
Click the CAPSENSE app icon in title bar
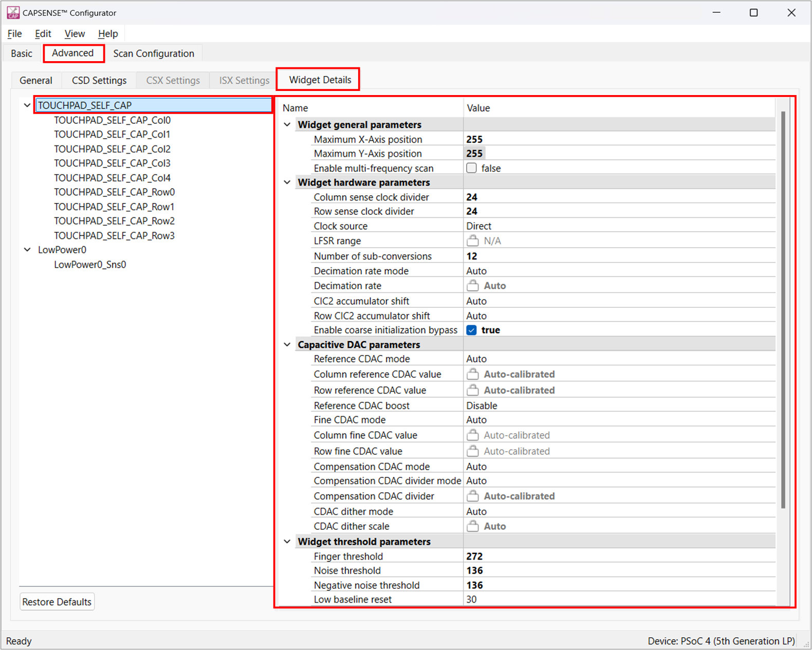click(x=13, y=12)
